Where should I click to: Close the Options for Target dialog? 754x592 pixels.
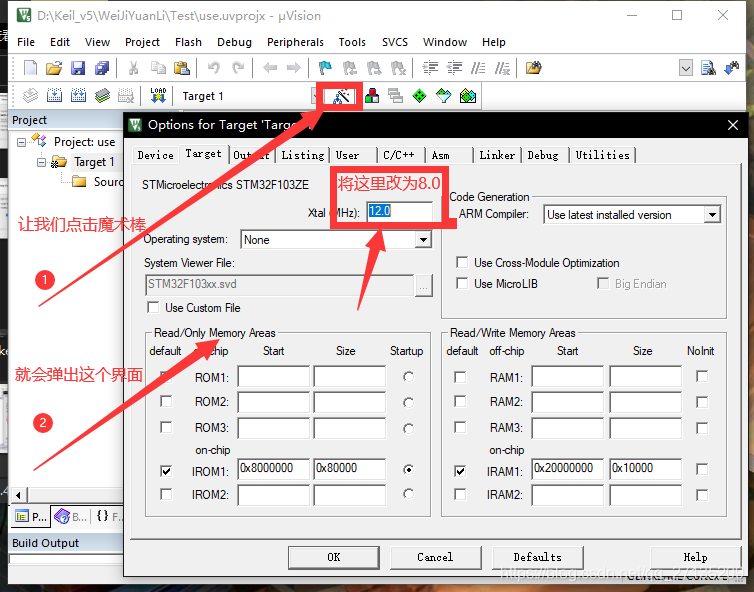733,125
